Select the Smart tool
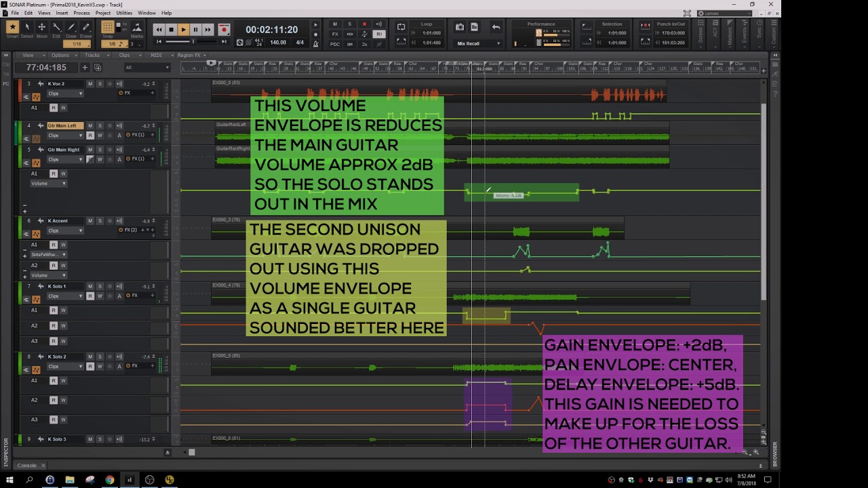The image size is (868, 488). coord(12,28)
